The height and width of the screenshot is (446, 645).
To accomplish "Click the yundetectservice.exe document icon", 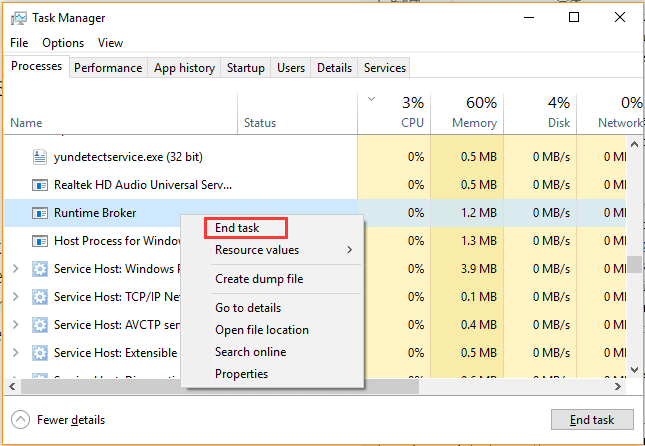I will [40, 157].
